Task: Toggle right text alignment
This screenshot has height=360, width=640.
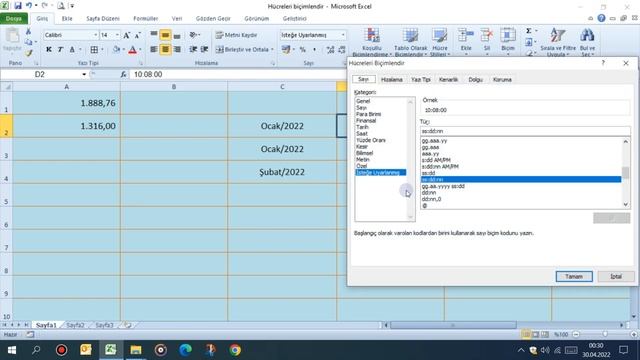Action: (177, 49)
